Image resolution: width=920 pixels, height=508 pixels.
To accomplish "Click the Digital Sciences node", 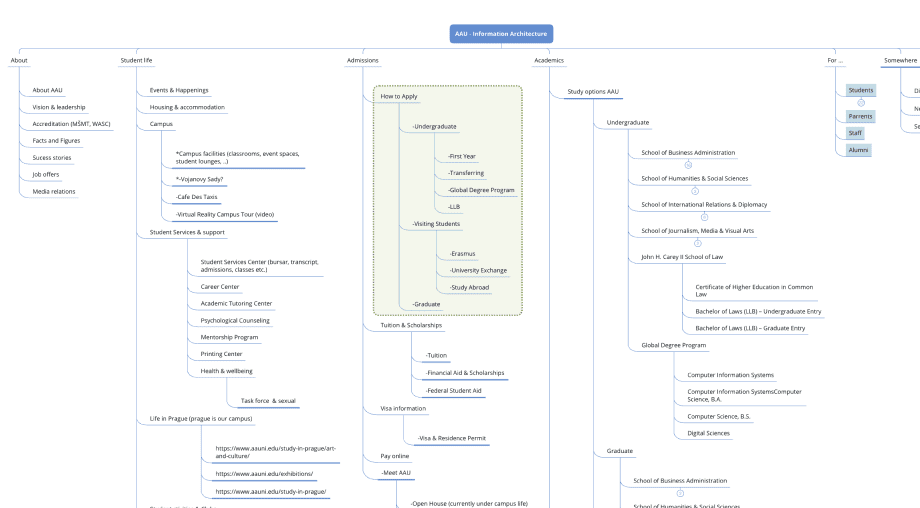I will click(709, 434).
